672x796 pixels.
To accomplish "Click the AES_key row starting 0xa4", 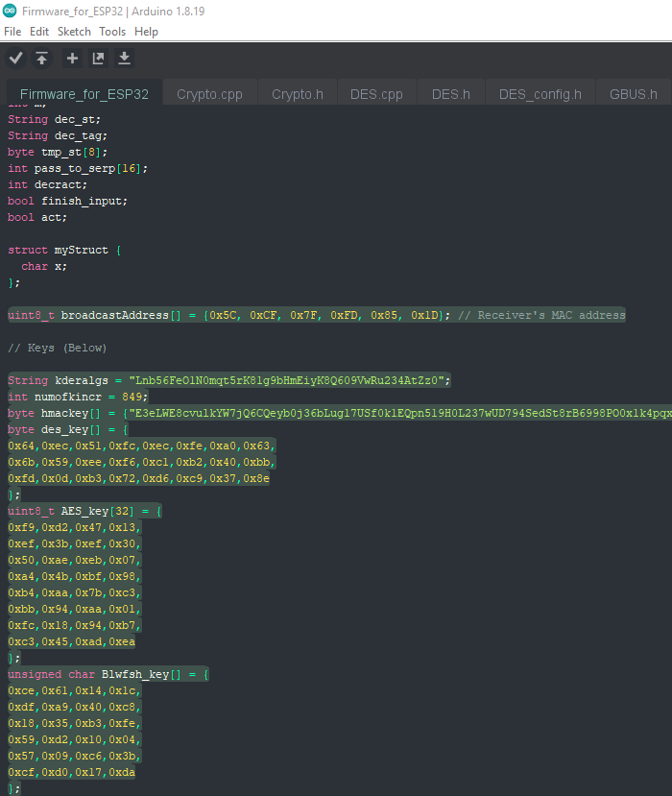I will (75, 576).
